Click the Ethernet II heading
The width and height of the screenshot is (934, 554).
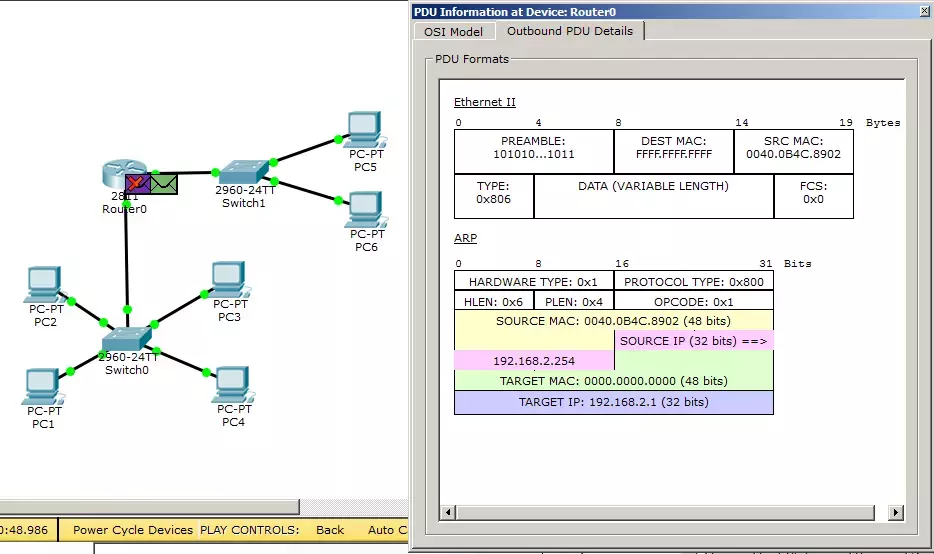(484, 102)
